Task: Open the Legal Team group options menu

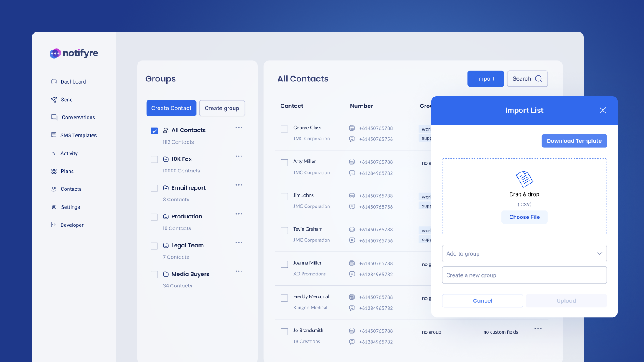Action: click(239, 243)
